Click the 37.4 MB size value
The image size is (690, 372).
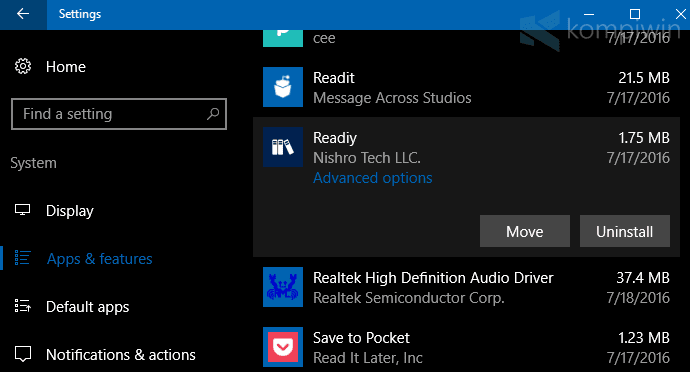click(643, 278)
